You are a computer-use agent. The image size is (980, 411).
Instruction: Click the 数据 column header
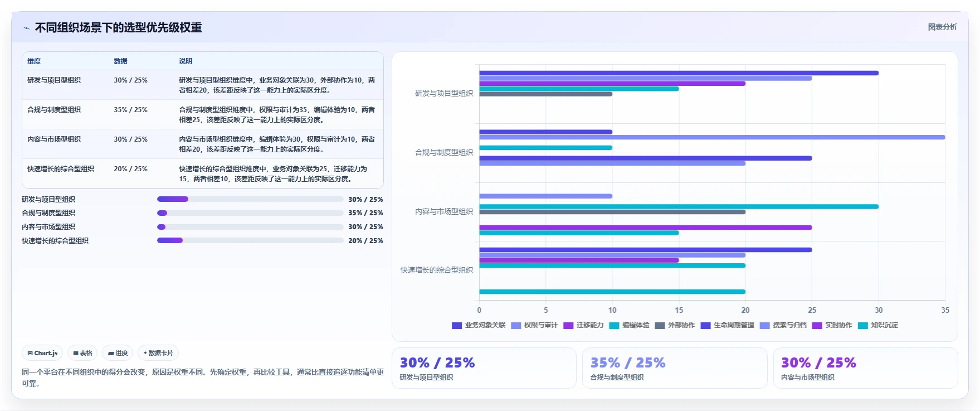pyautogui.click(x=120, y=61)
